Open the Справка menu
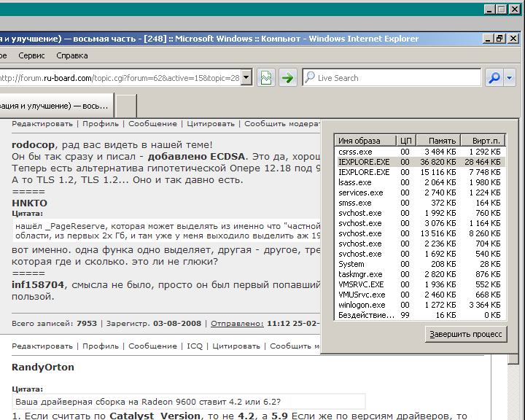 pyautogui.click(x=72, y=55)
